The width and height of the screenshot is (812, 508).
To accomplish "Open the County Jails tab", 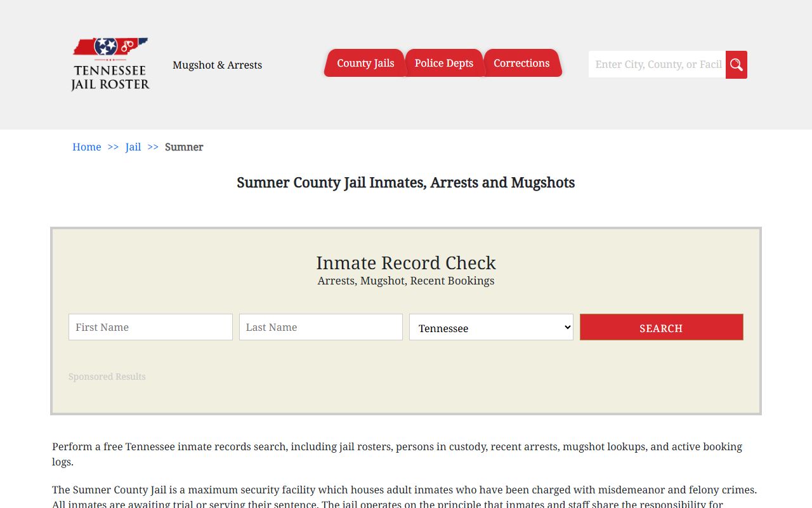I will click(x=365, y=63).
